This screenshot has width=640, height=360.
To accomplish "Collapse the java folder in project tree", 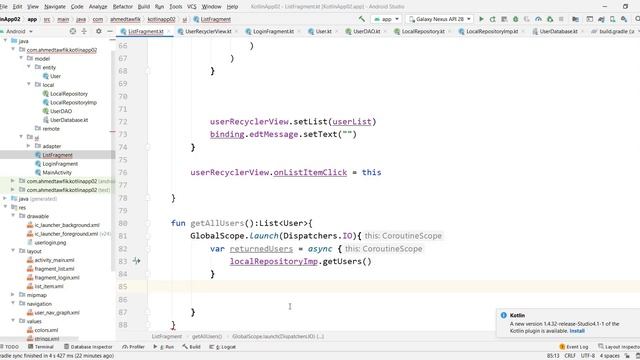I will (x=6, y=41).
